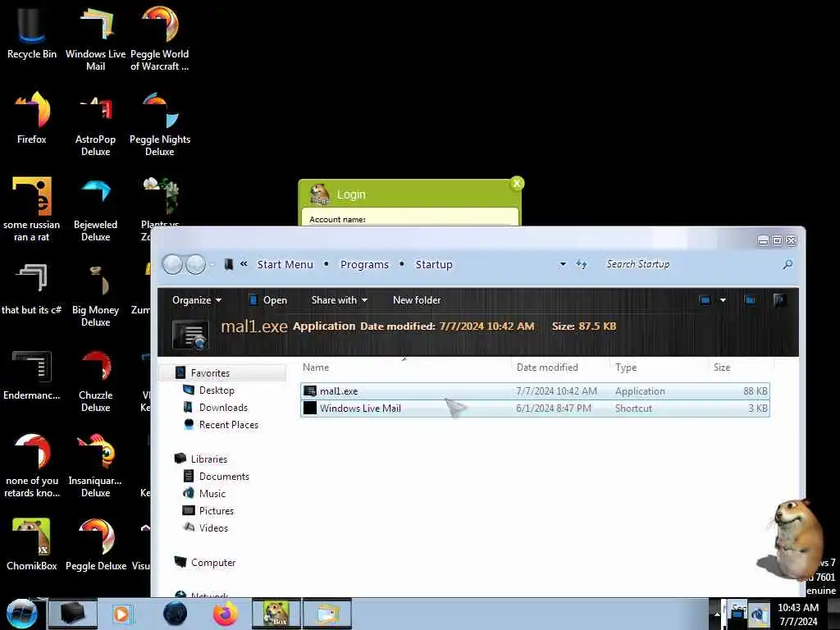Sort by the Size column header
The height and width of the screenshot is (630, 840).
pyautogui.click(x=741, y=367)
